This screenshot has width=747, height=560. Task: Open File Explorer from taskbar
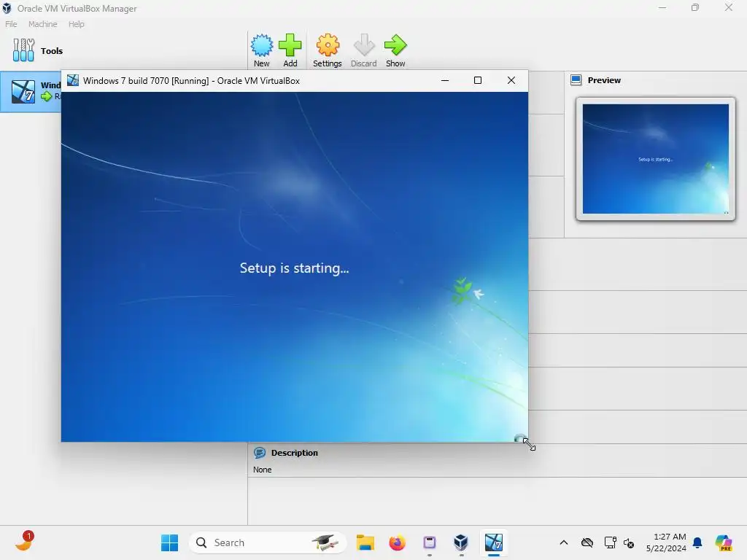point(365,542)
